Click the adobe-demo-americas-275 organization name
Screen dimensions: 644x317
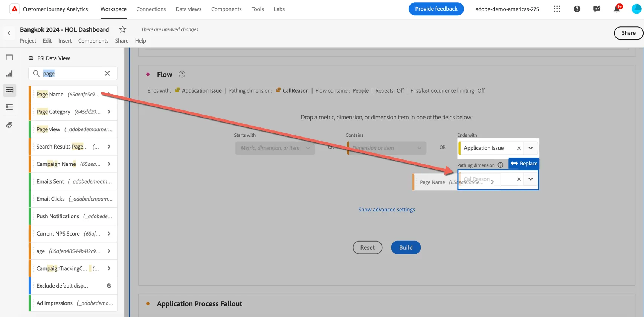pos(507,9)
